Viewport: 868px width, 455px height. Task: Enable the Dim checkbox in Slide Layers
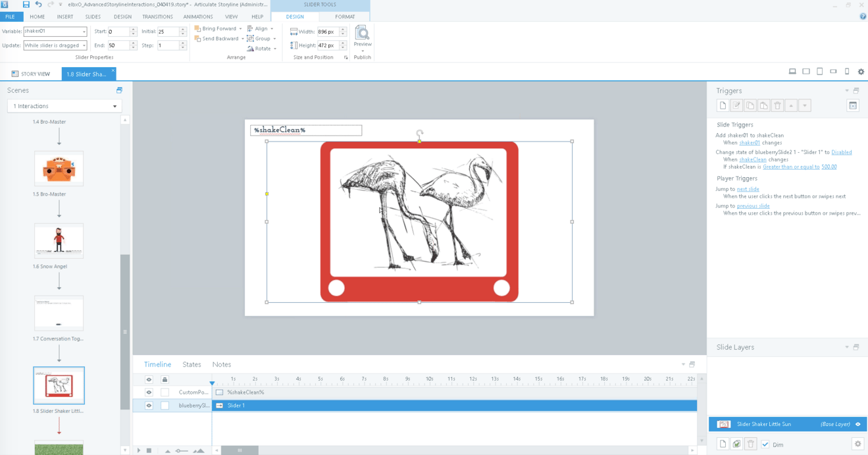tap(765, 444)
